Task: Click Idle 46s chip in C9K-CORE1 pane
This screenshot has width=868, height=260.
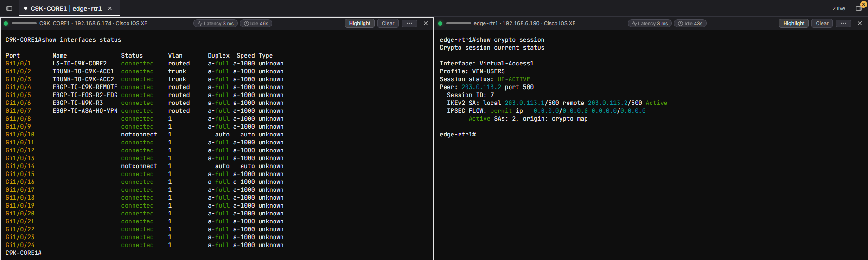Action: pyautogui.click(x=256, y=23)
